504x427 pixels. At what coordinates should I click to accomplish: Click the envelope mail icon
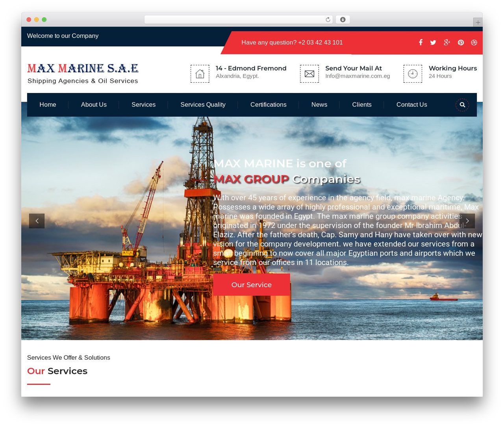click(x=309, y=74)
